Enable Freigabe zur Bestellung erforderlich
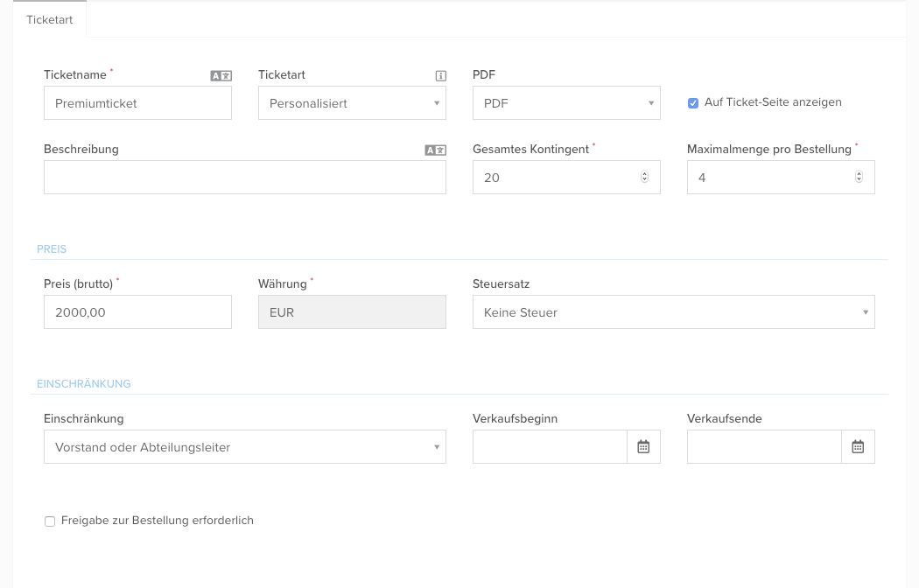 [x=50, y=521]
